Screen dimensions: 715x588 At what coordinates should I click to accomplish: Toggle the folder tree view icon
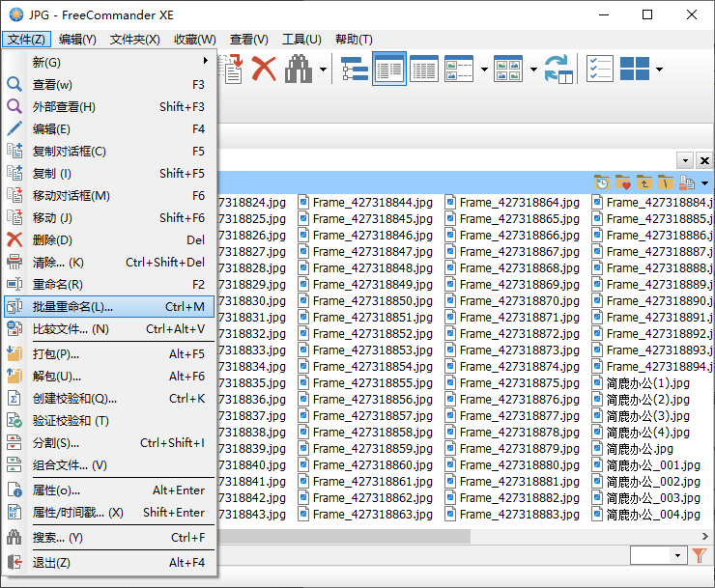(x=355, y=69)
